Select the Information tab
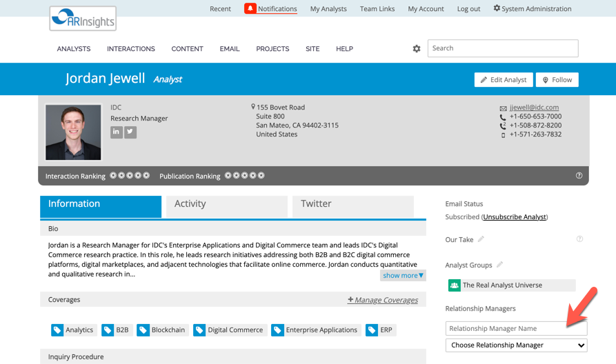Screen dimensions: 616x364 (x=101, y=206)
